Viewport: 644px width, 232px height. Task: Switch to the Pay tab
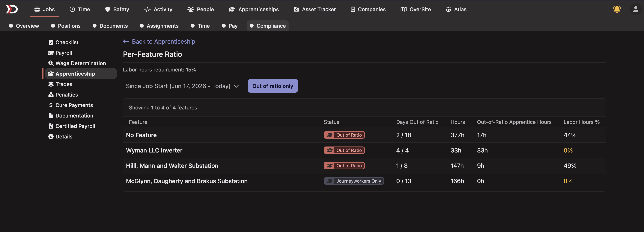(x=230, y=26)
